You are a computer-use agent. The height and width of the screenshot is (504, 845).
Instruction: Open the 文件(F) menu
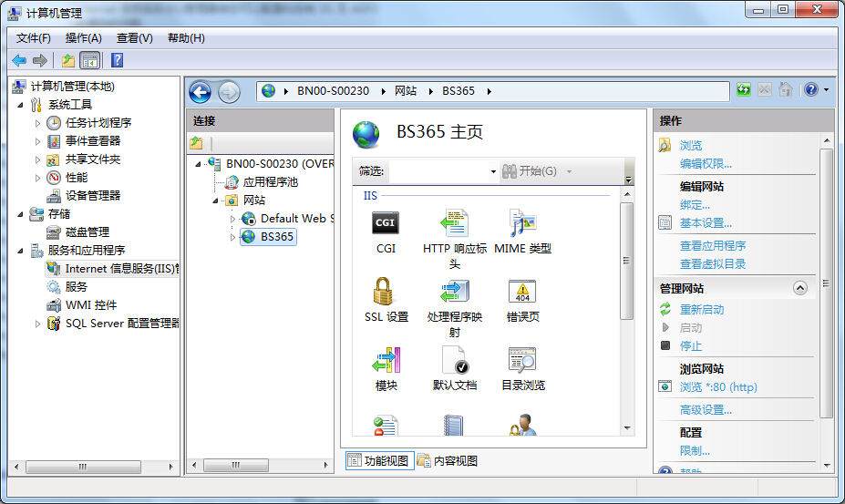(x=34, y=38)
